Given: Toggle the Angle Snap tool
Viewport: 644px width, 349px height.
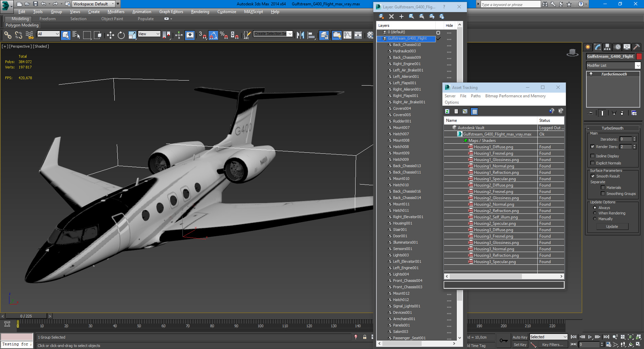Looking at the screenshot, I should click(x=213, y=35).
